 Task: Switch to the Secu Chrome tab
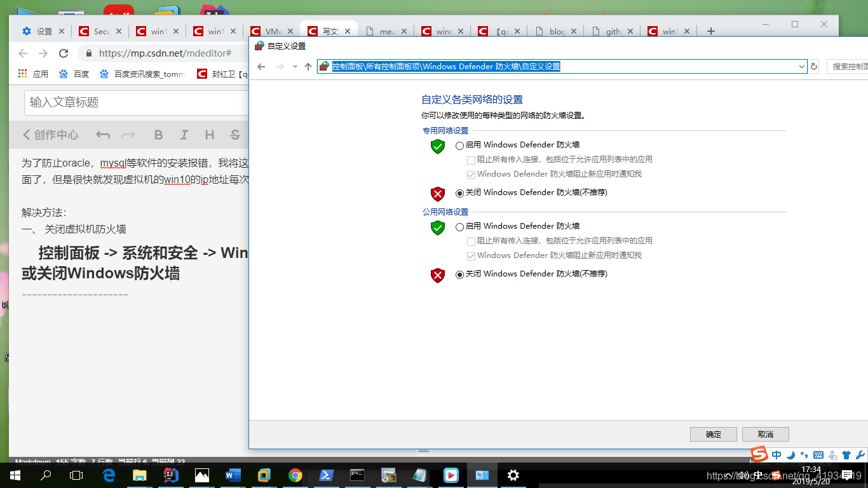pyautogui.click(x=100, y=31)
